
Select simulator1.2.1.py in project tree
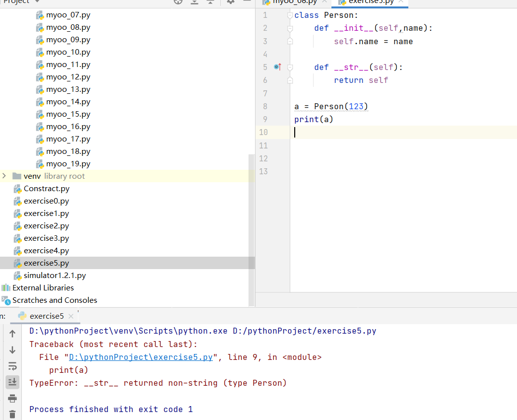click(x=50, y=276)
